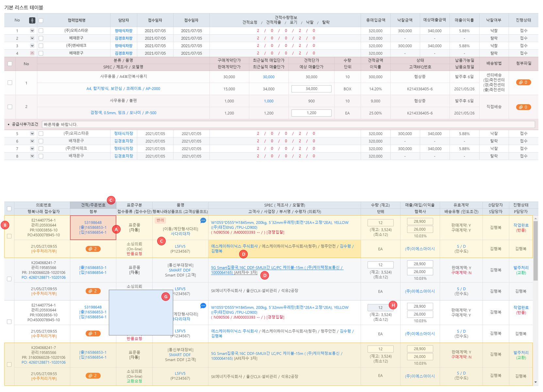Image resolution: width=543 pixels, height=392 pixels.
Task: Click the sort icon in the No header
Action: [x=32, y=21]
